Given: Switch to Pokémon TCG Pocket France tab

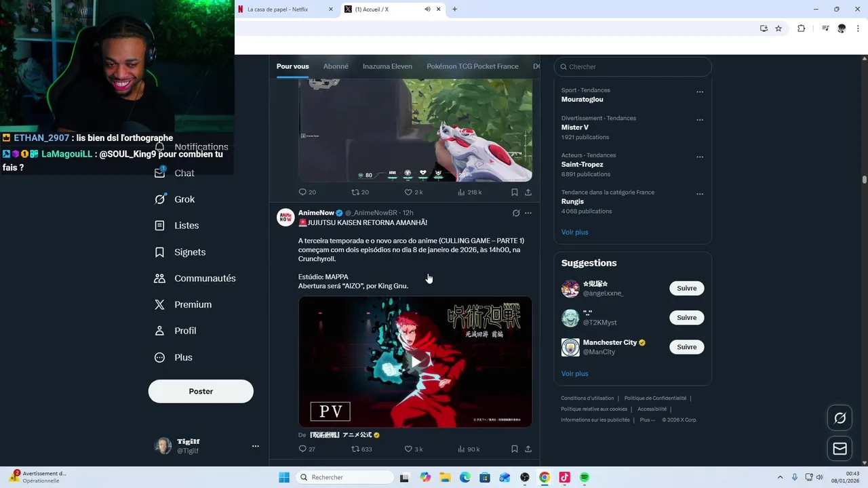Looking at the screenshot, I should (473, 66).
